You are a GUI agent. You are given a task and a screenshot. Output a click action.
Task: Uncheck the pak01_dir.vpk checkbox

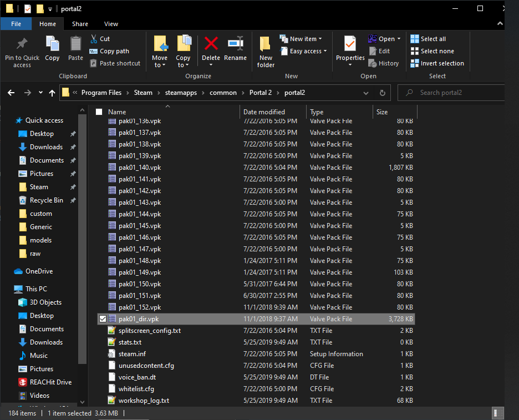click(x=103, y=319)
